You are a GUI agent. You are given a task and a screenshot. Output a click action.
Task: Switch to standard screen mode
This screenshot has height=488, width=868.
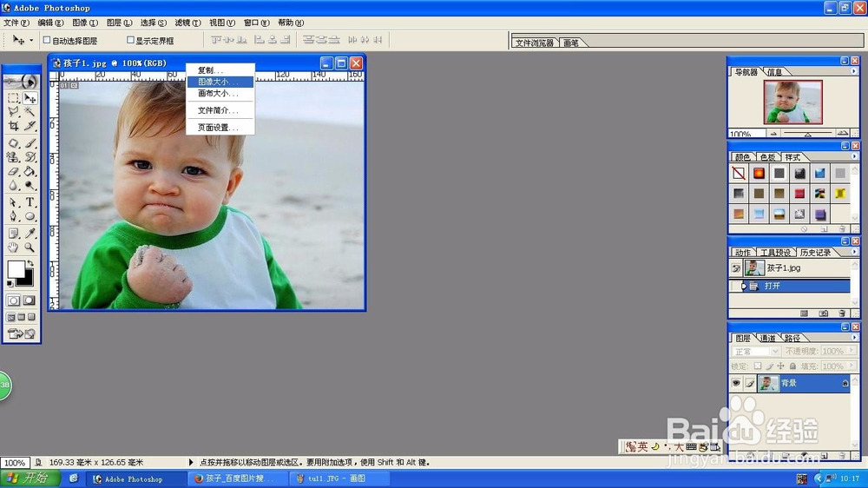tap(11, 318)
